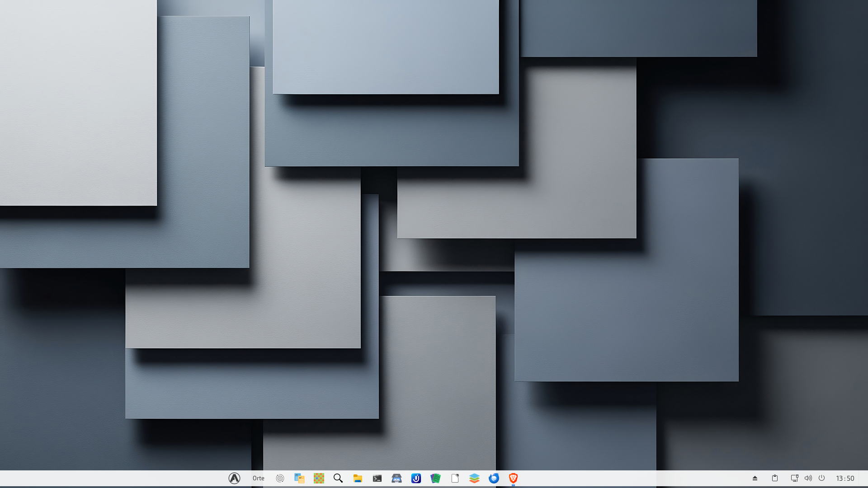Open the wired network connection applet
This screenshot has height=488, width=868.
click(794, 478)
